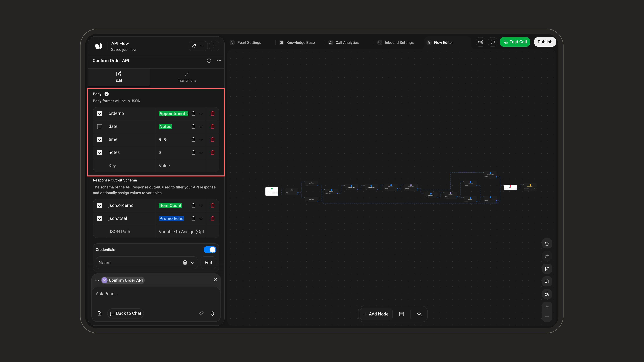
Task: Switch to the Edit tab
Action: (119, 77)
